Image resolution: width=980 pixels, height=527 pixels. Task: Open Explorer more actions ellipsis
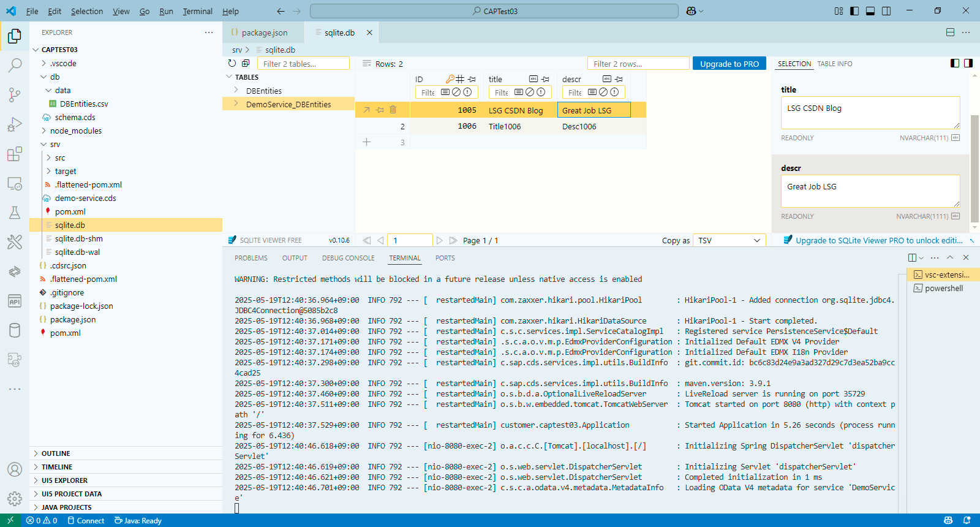tap(209, 32)
